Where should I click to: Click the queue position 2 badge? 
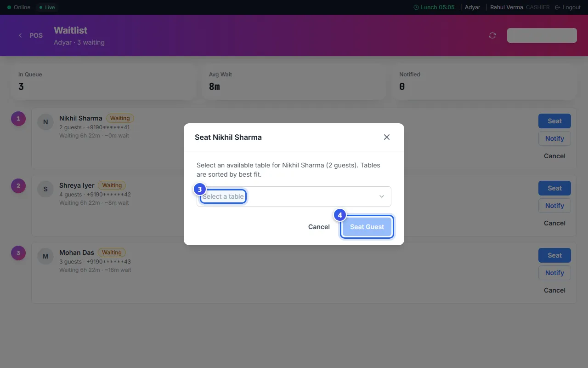tap(18, 186)
